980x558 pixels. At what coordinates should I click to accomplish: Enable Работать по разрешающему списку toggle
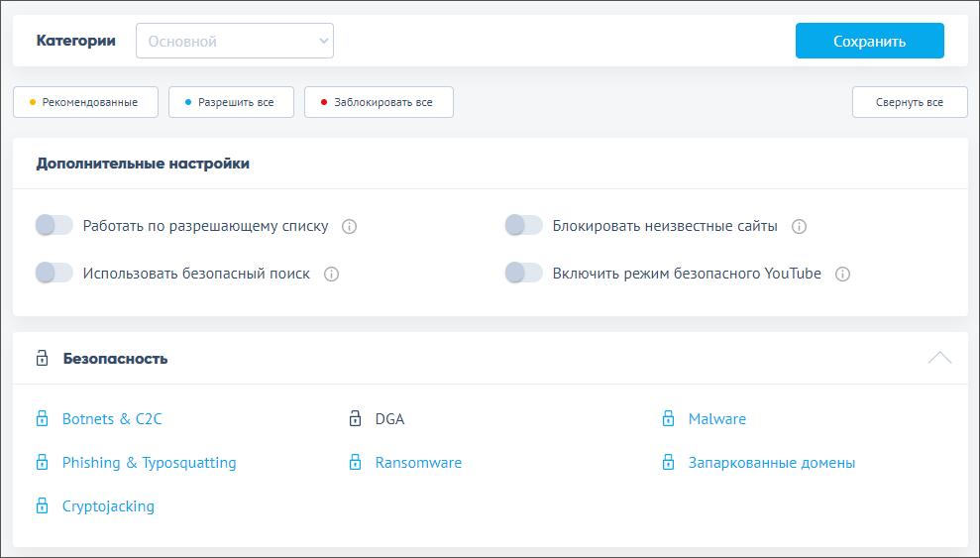(54, 226)
